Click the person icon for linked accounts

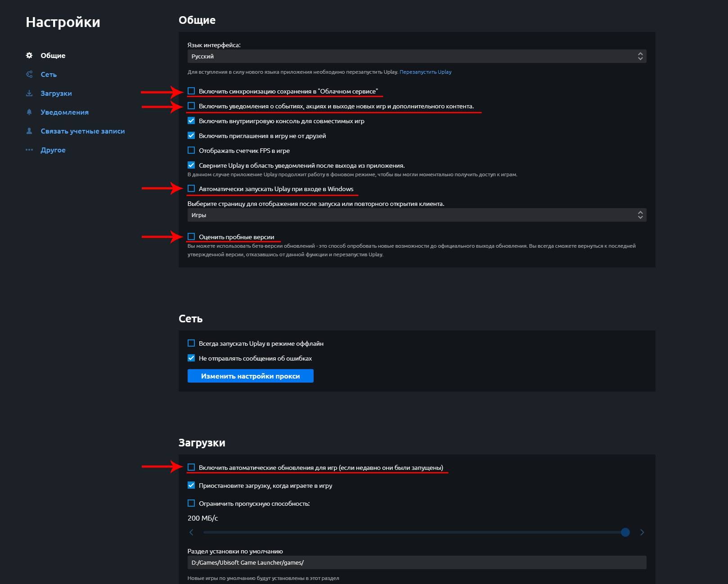tap(29, 131)
